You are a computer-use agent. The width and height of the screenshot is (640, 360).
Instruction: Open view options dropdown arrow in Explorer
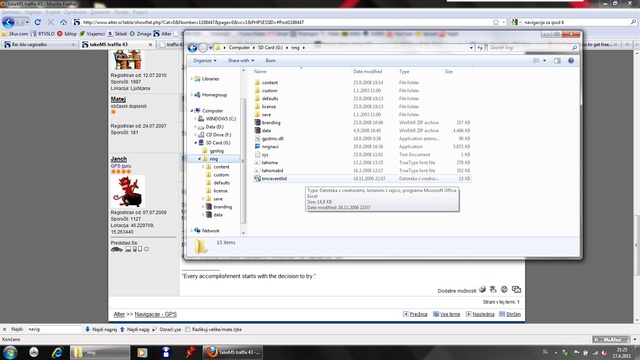click(x=544, y=60)
